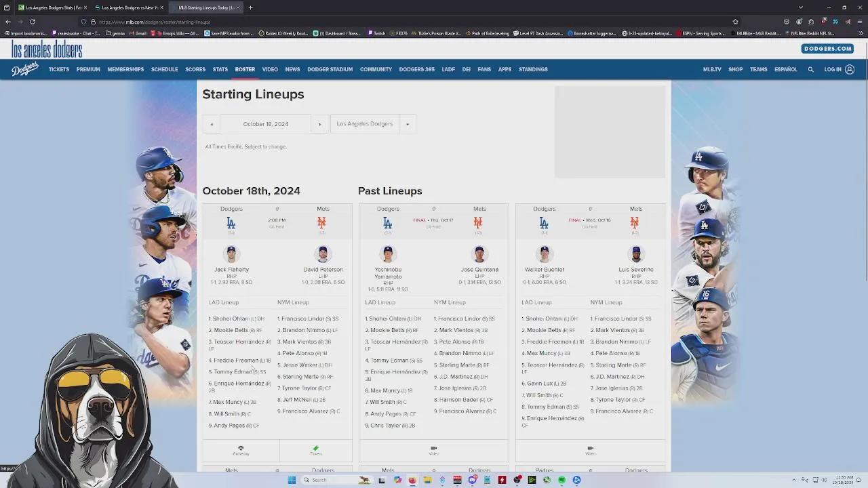Image resolution: width=868 pixels, height=488 pixels.
Task: Open the Tickets menu item
Action: coord(59,69)
